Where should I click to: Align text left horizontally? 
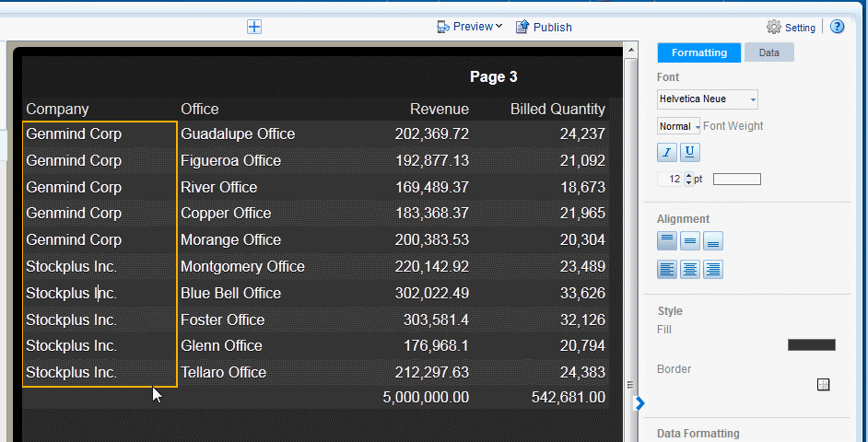click(667, 270)
